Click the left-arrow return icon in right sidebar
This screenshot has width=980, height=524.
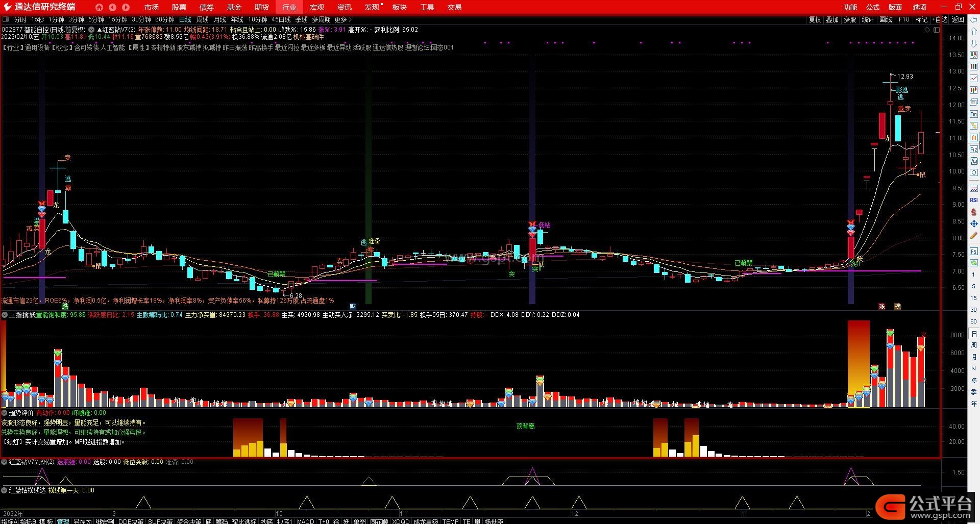[974, 20]
